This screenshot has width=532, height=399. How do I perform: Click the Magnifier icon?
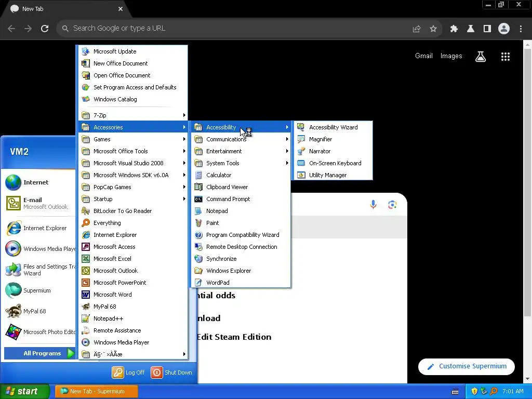[x=301, y=139]
